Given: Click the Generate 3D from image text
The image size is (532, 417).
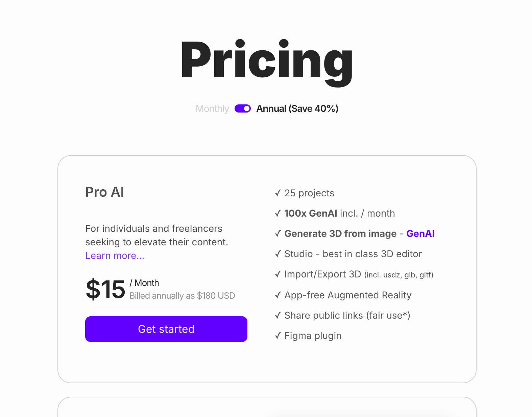Looking at the screenshot, I should tap(340, 234).
